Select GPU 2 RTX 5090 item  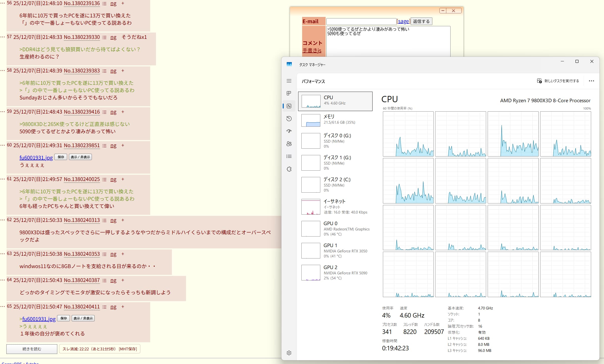[x=335, y=272]
